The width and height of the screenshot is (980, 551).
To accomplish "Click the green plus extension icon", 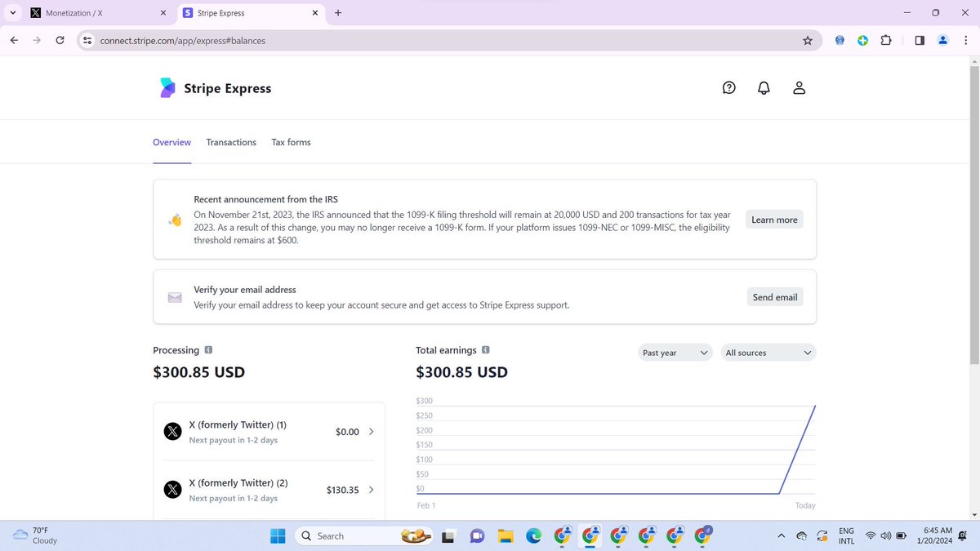I will point(862,40).
